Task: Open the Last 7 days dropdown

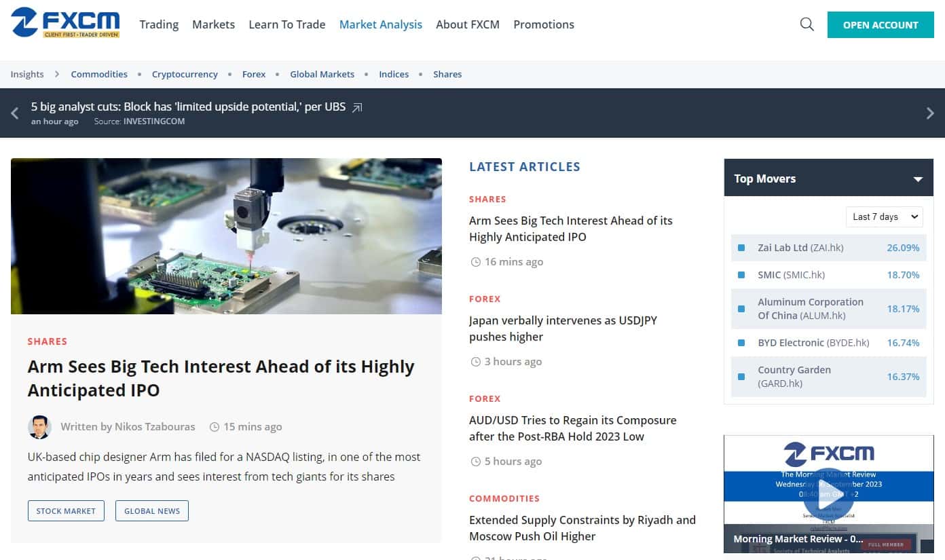Action: click(x=884, y=217)
